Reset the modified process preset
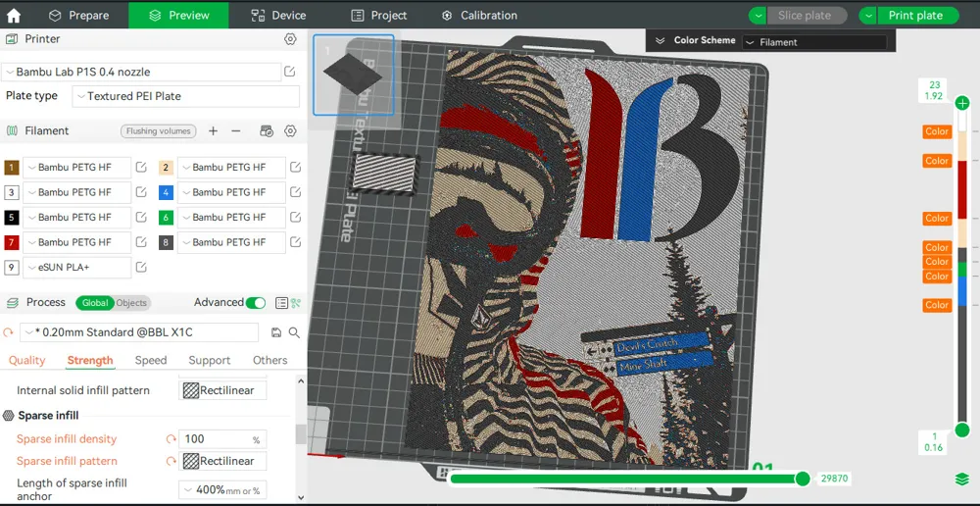 coord(9,332)
